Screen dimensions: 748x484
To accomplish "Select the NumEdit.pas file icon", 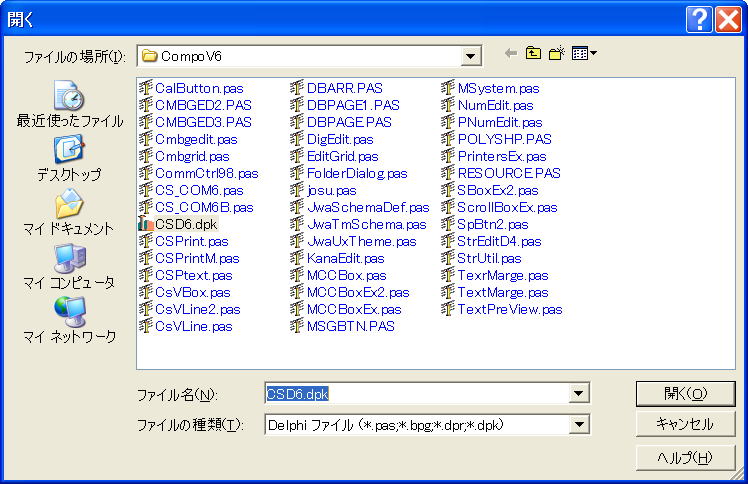I will 448,105.
